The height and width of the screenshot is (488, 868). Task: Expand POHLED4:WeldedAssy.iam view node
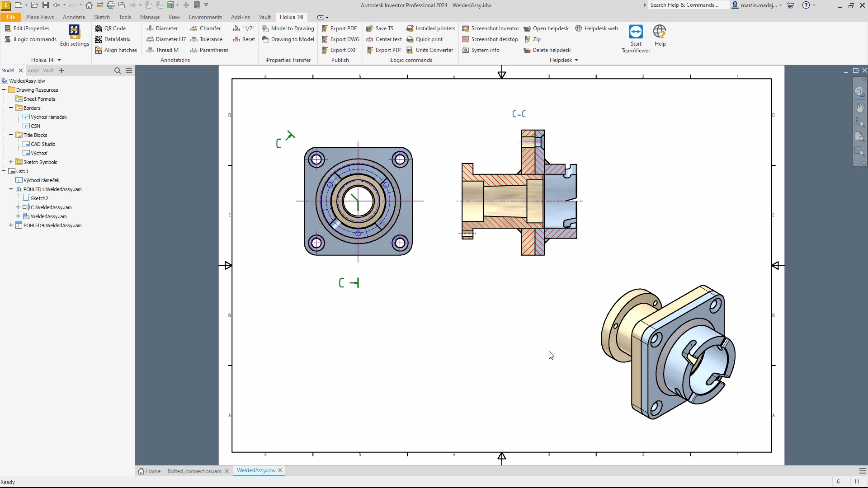pos(11,225)
